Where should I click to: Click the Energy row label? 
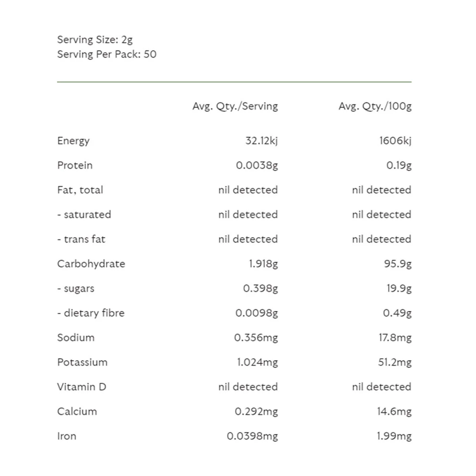pos(73,141)
